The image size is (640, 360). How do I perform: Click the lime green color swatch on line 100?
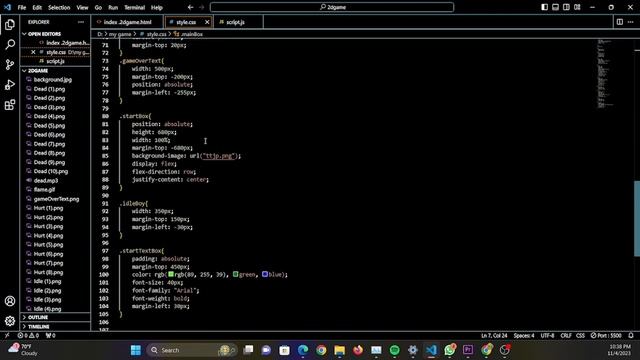click(x=171, y=274)
